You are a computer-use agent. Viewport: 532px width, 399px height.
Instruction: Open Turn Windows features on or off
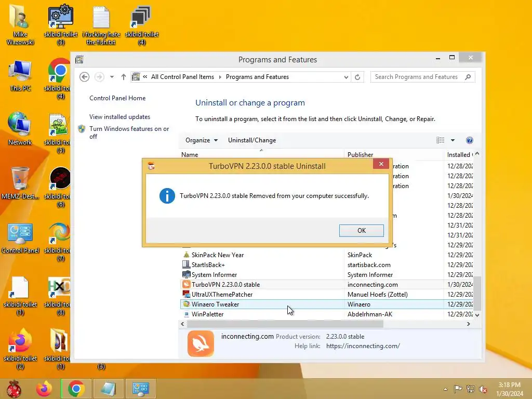click(129, 132)
